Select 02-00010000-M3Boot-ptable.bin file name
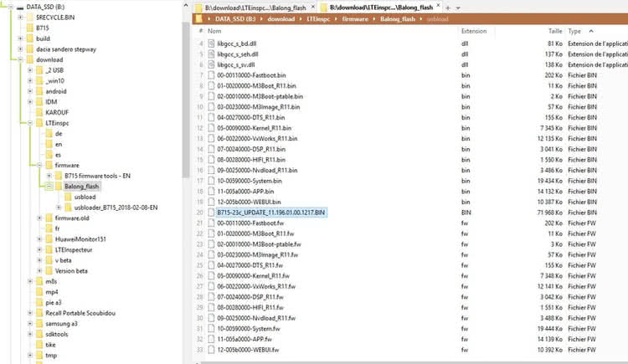The height and width of the screenshot is (364, 628). (x=260, y=96)
